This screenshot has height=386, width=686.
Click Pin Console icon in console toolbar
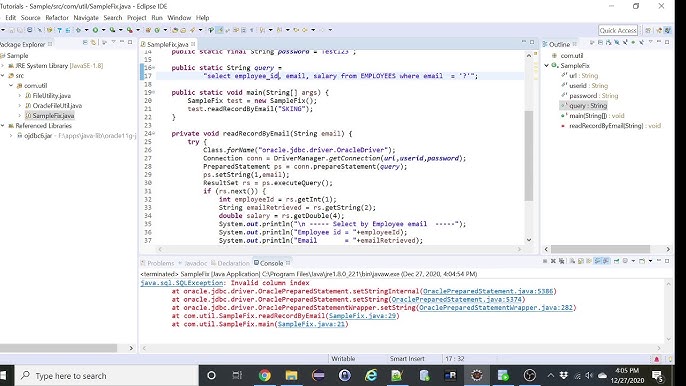click(616, 261)
